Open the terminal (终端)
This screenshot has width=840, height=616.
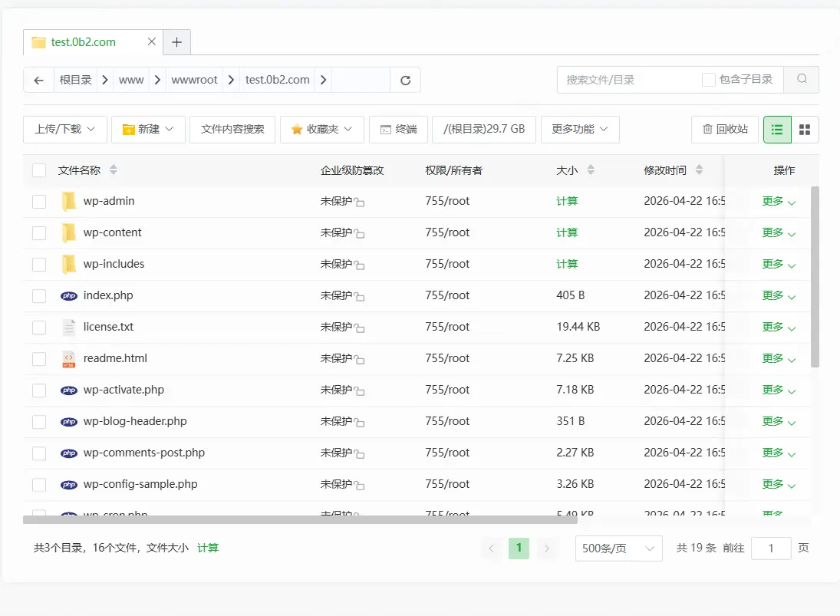[x=399, y=130]
